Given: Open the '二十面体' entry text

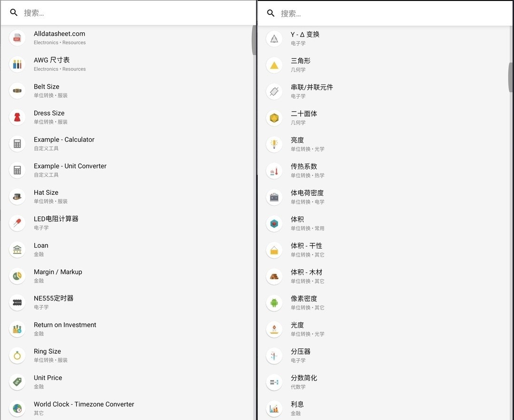Looking at the screenshot, I should click(x=304, y=114).
